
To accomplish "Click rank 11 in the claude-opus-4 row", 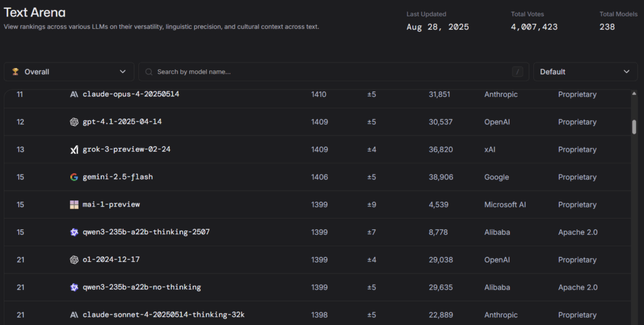I will pyautogui.click(x=19, y=94).
